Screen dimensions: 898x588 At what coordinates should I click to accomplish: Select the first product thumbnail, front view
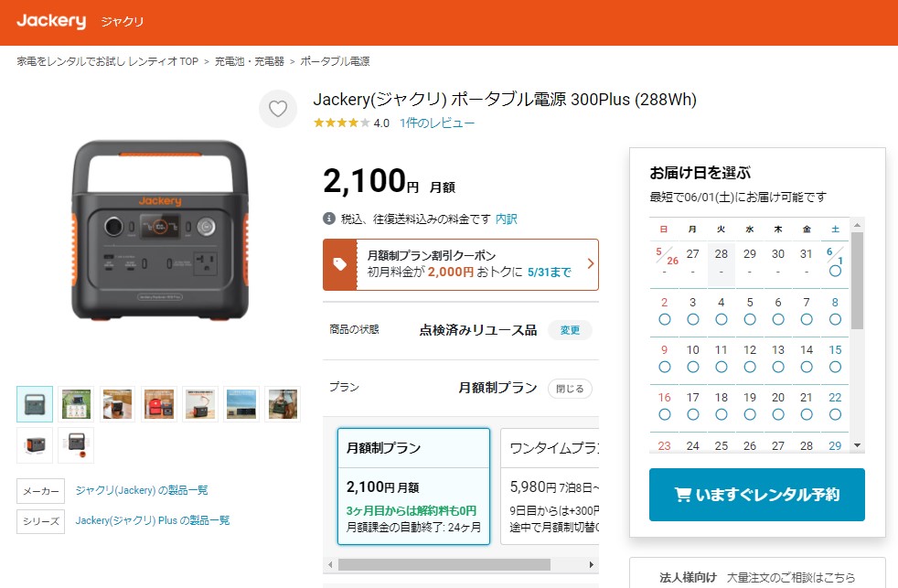point(35,404)
